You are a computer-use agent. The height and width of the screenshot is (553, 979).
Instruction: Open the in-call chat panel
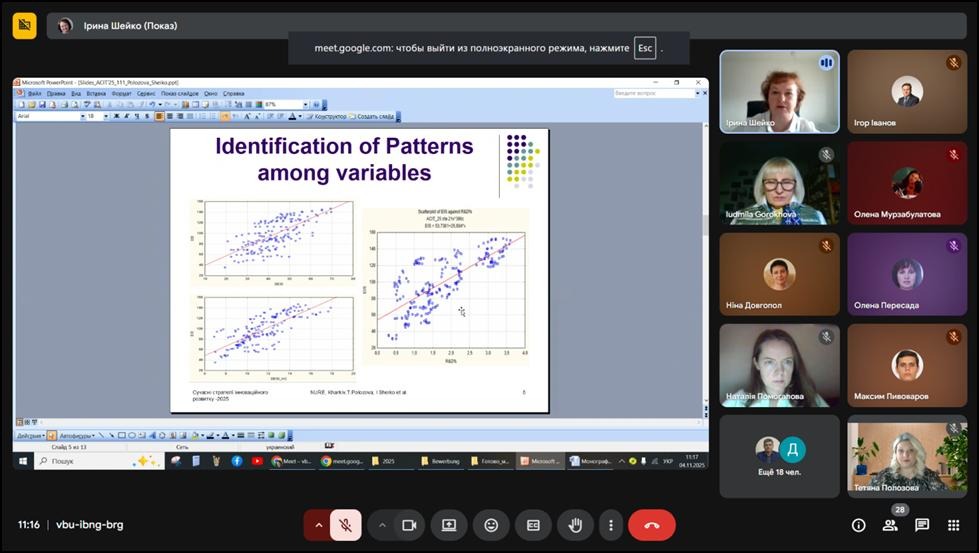point(922,525)
